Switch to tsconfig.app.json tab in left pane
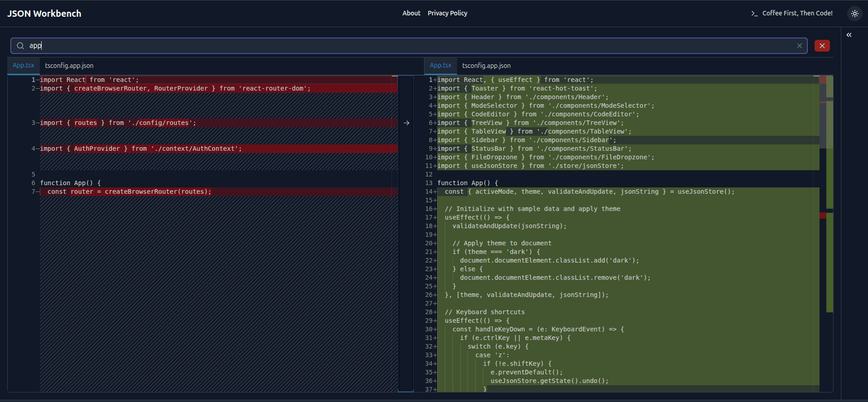The image size is (868, 402). [x=69, y=66]
